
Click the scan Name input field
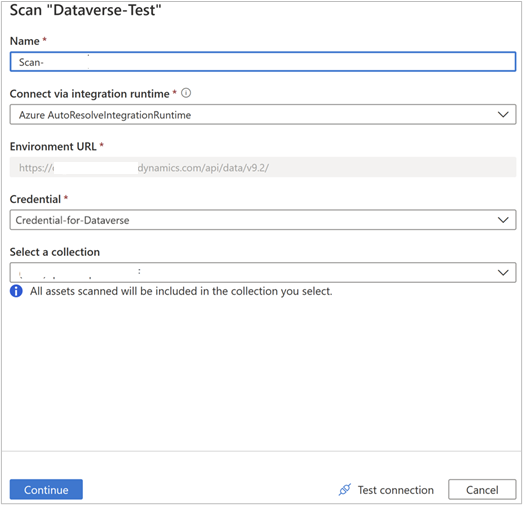click(263, 62)
